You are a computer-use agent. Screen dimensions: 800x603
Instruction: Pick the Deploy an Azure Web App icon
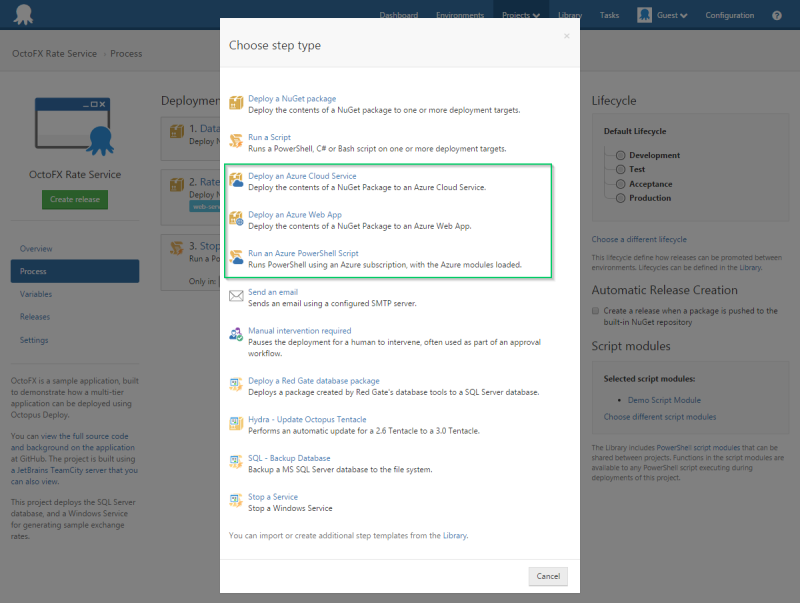236,216
